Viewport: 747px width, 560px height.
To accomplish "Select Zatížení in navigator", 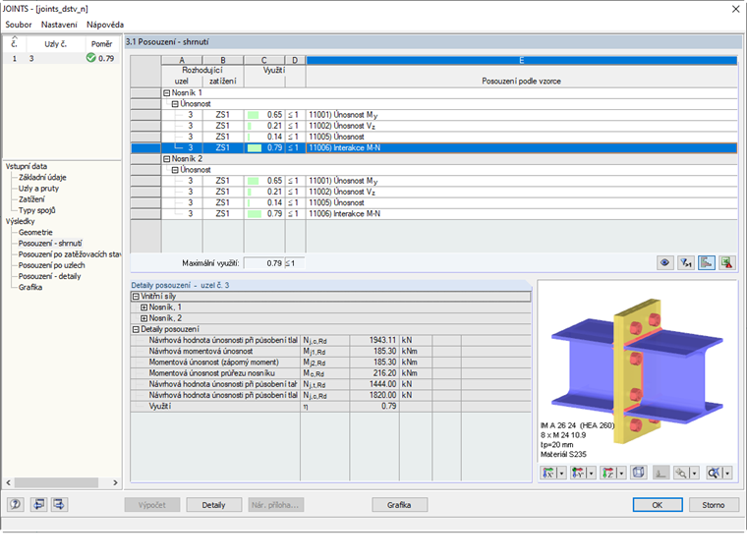I will [x=31, y=199].
